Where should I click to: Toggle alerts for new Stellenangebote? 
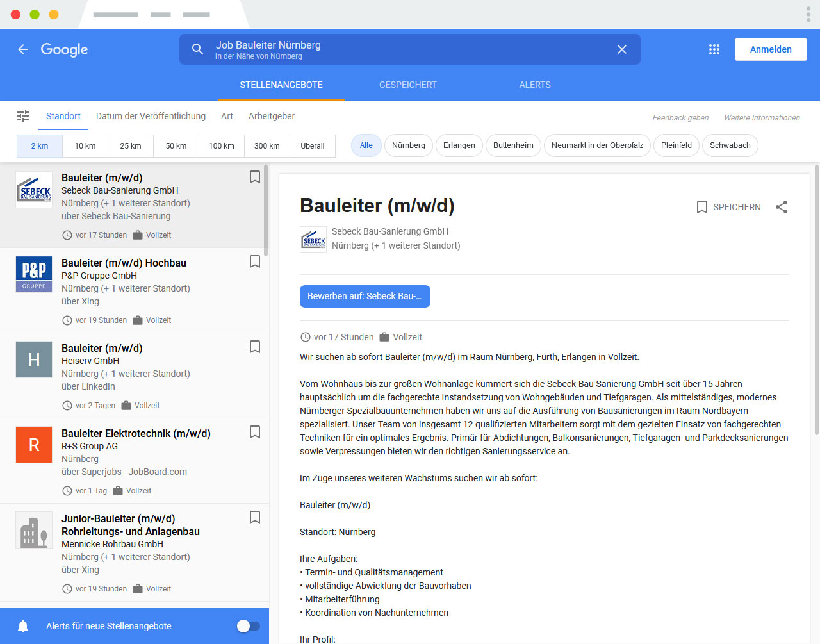pyautogui.click(x=248, y=626)
